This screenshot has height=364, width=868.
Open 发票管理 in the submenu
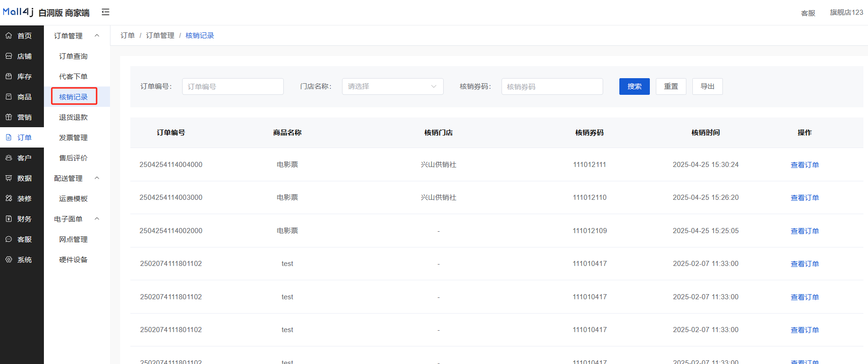73,137
